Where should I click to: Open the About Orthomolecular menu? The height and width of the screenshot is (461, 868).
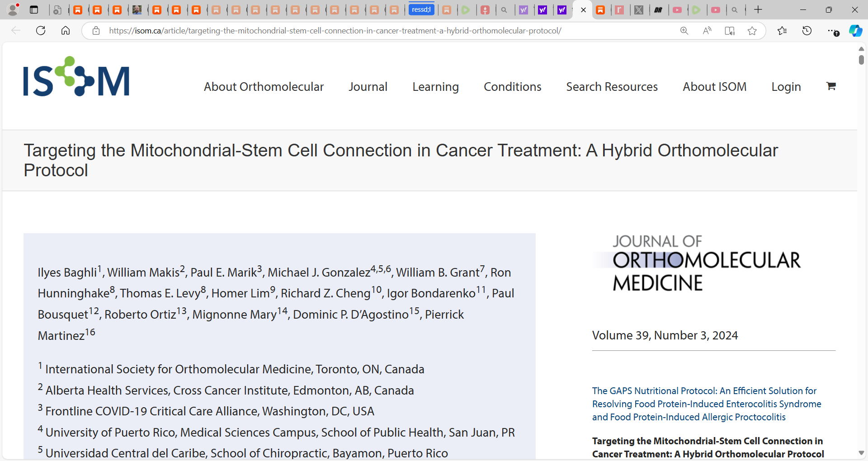coord(264,86)
